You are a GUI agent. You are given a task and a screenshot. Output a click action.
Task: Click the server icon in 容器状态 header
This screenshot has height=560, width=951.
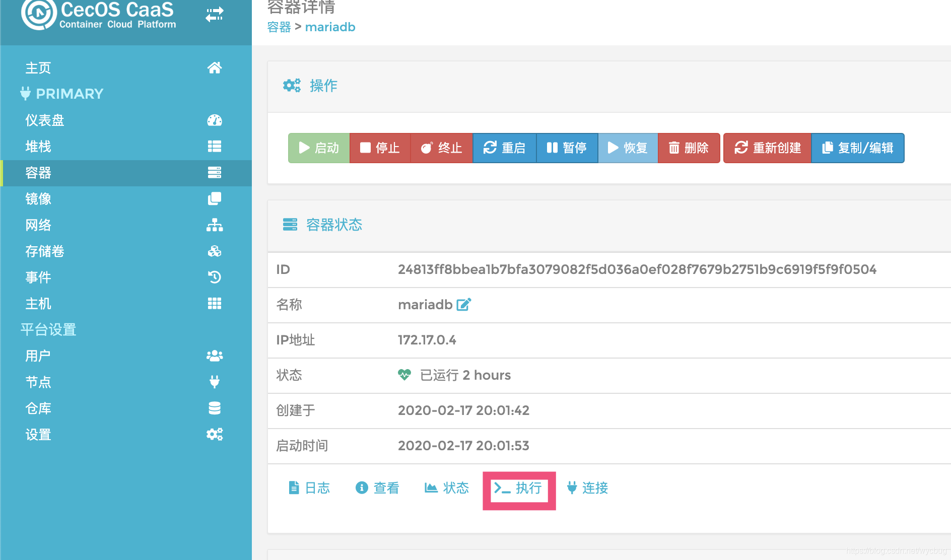pos(290,224)
